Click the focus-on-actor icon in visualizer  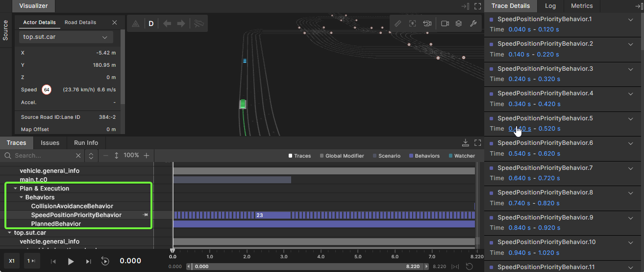click(412, 24)
